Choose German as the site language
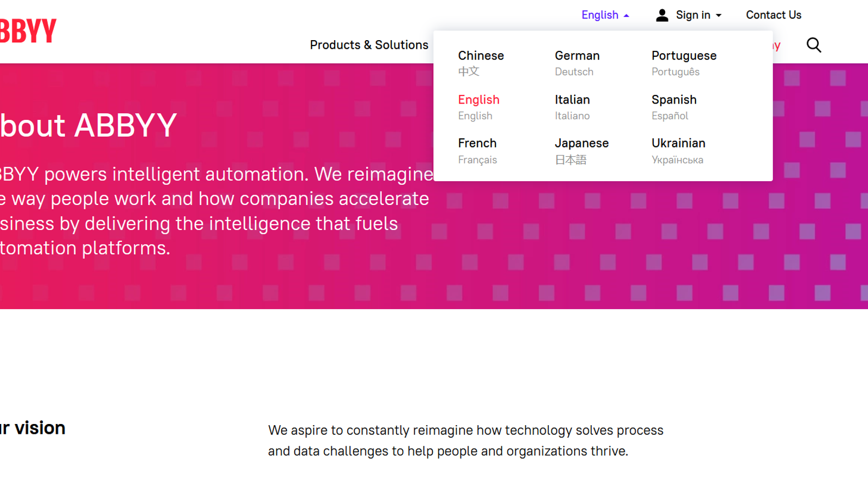The height and width of the screenshot is (488, 868). 577,63
